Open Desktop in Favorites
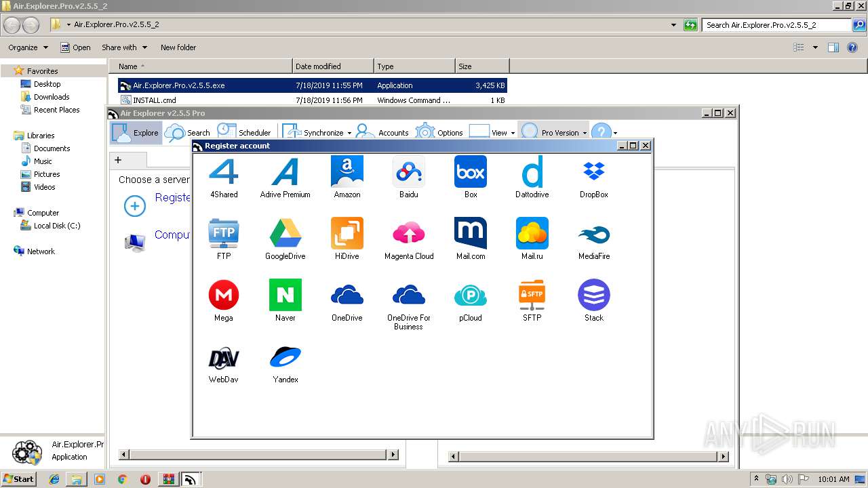This screenshot has width=868, height=488. pos(47,84)
